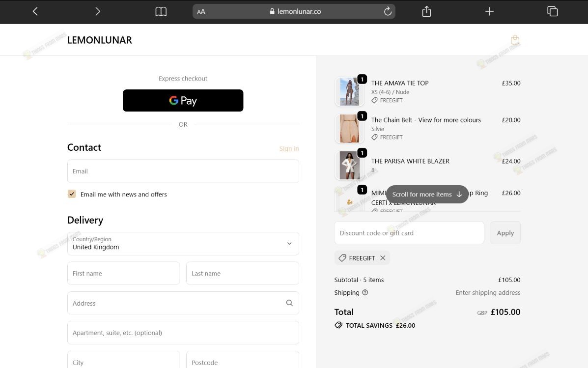
Task: Click 'THE PARISA WHITE BLAZER' item name
Action: pos(410,161)
